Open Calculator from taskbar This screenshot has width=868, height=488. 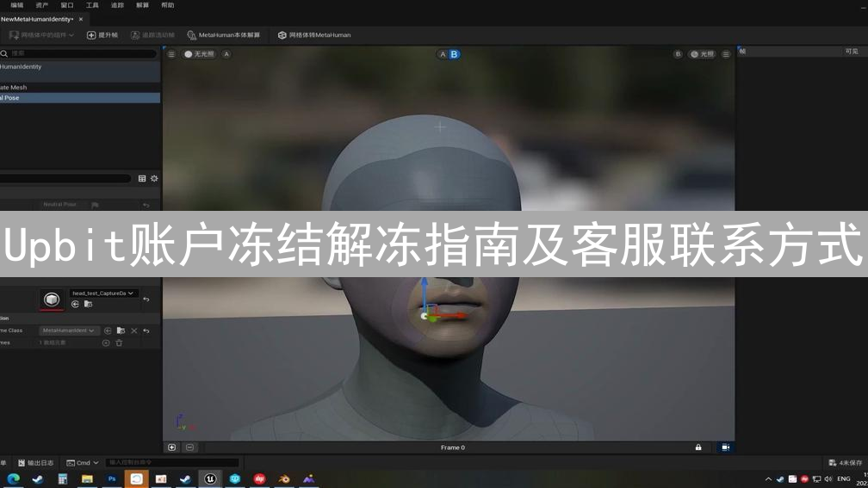pyautogui.click(x=63, y=479)
